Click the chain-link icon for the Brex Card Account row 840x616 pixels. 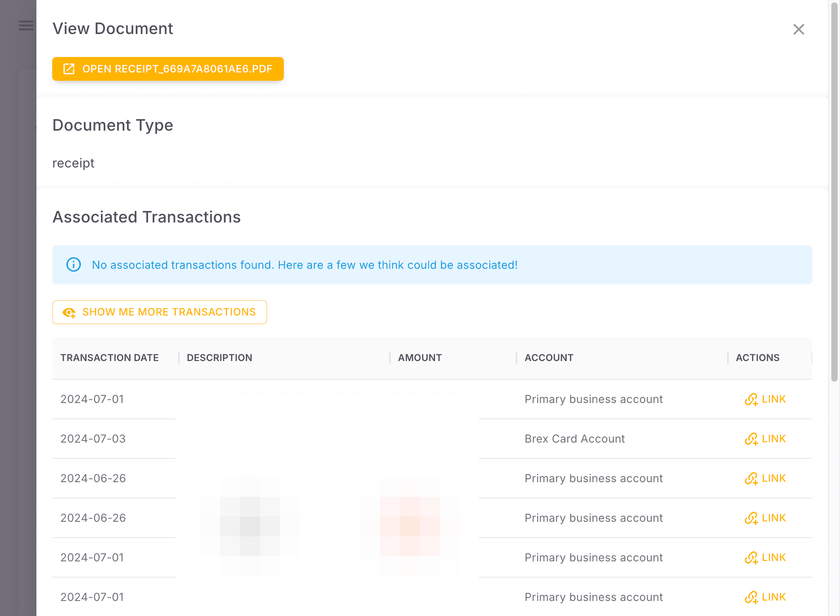(x=752, y=439)
